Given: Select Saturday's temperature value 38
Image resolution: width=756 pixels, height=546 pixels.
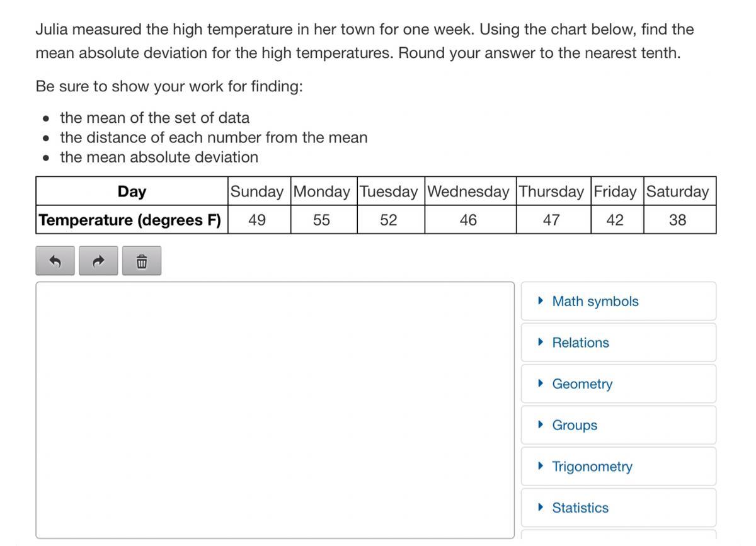Looking at the screenshot, I should (x=678, y=220).
